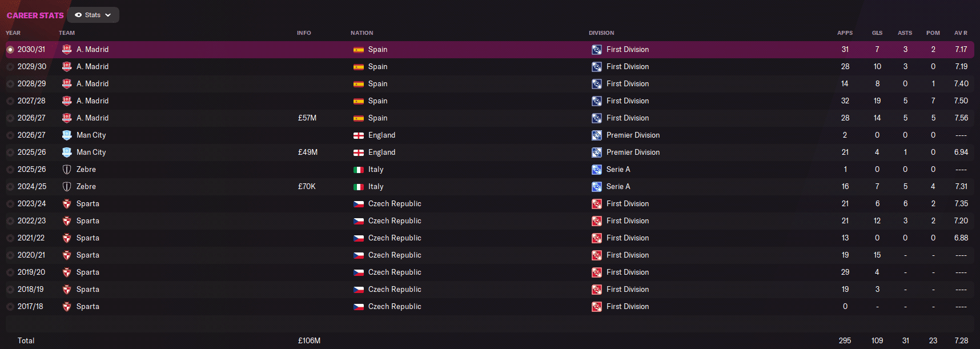Select the 2027/28 season radio button
Image resolution: width=980 pixels, height=349 pixels.
[x=10, y=101]
